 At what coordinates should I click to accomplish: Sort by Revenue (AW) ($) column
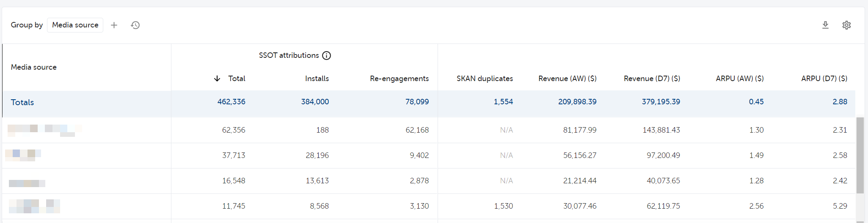point(567,79)
